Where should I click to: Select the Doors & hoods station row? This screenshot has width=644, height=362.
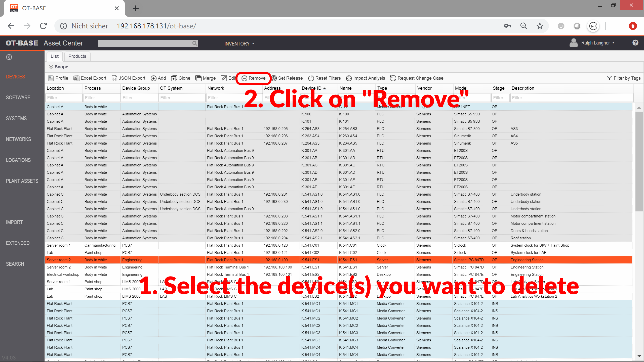coord(339,231)
